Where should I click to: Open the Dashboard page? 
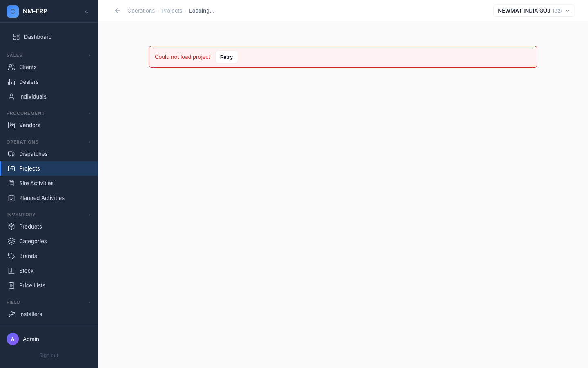[x=49, y=37]
